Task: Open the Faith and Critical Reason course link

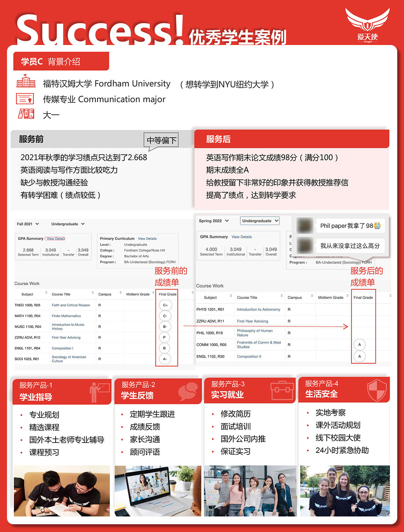Action: 71,305
